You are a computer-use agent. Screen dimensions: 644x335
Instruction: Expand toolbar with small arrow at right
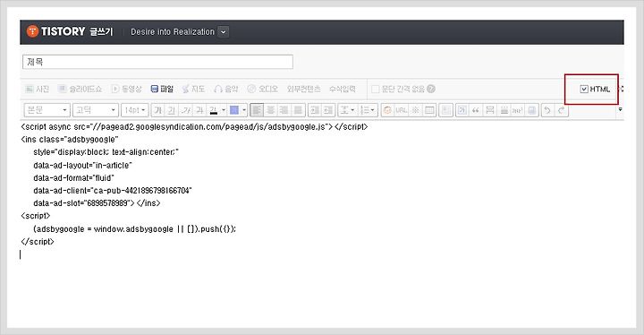click(x=620, y=109)
